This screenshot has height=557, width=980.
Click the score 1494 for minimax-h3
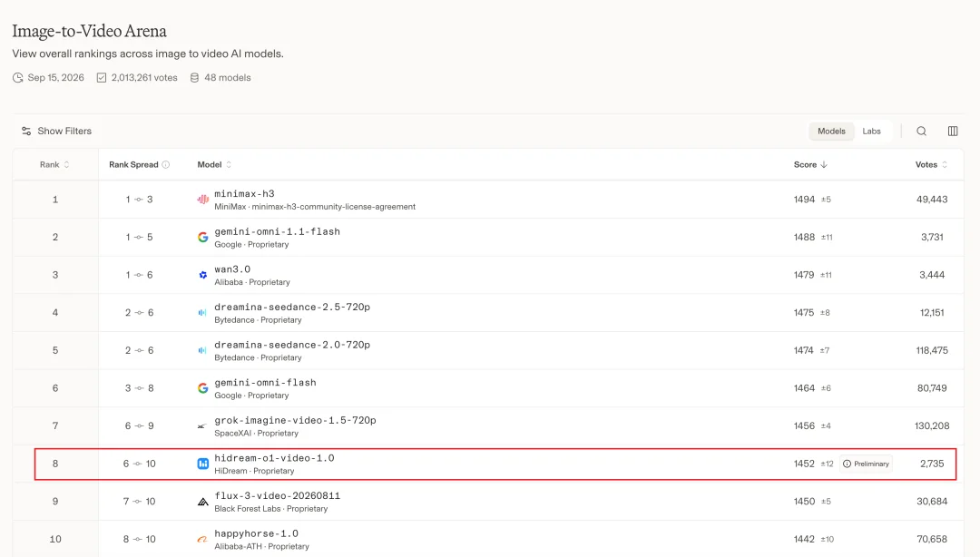click(x=804, y=200)
